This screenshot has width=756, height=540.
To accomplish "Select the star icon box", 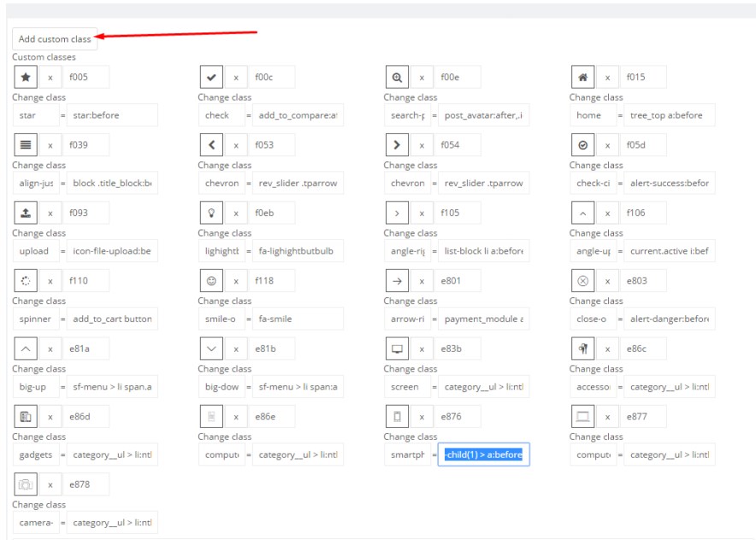I will [25, 77].
